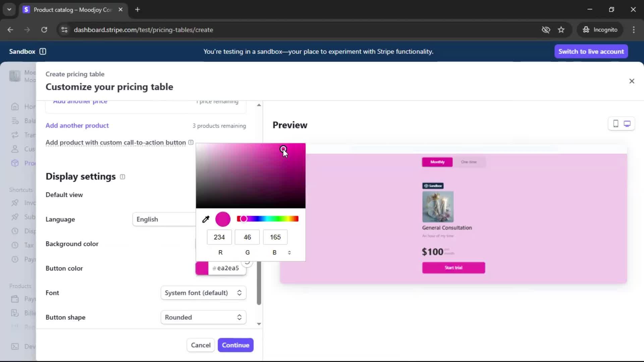The height and width of the screenshot is (362, 644).
Task: Open Product catalog browser tab
Action: point(72,10)
